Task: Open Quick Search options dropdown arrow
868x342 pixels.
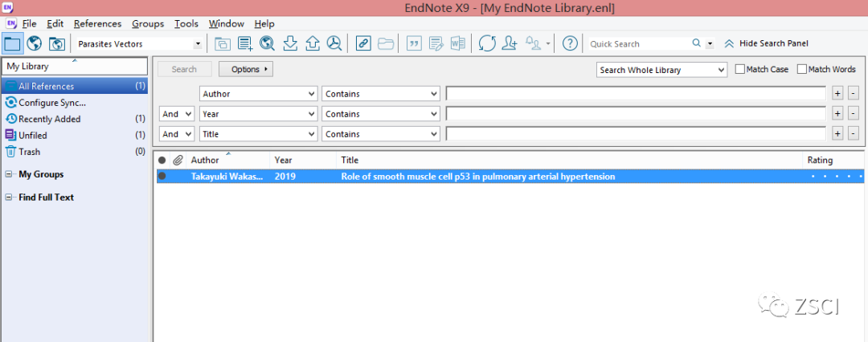Action: (x=710, y=43)
